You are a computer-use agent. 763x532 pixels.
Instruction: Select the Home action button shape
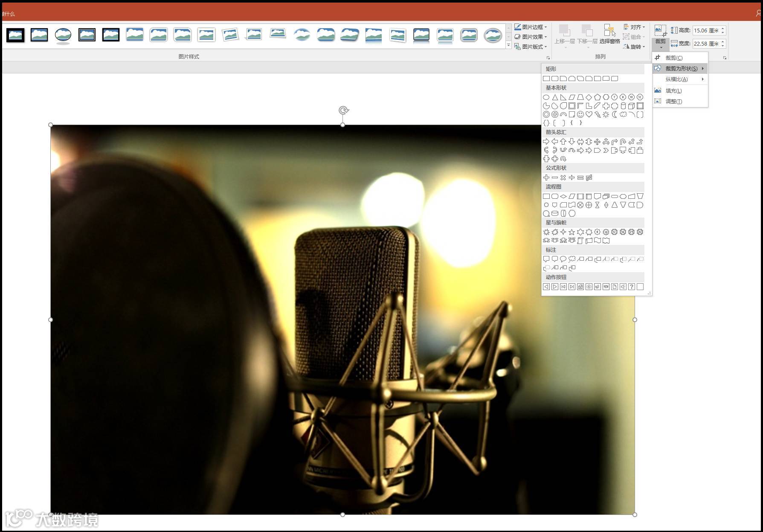(580, 287)
